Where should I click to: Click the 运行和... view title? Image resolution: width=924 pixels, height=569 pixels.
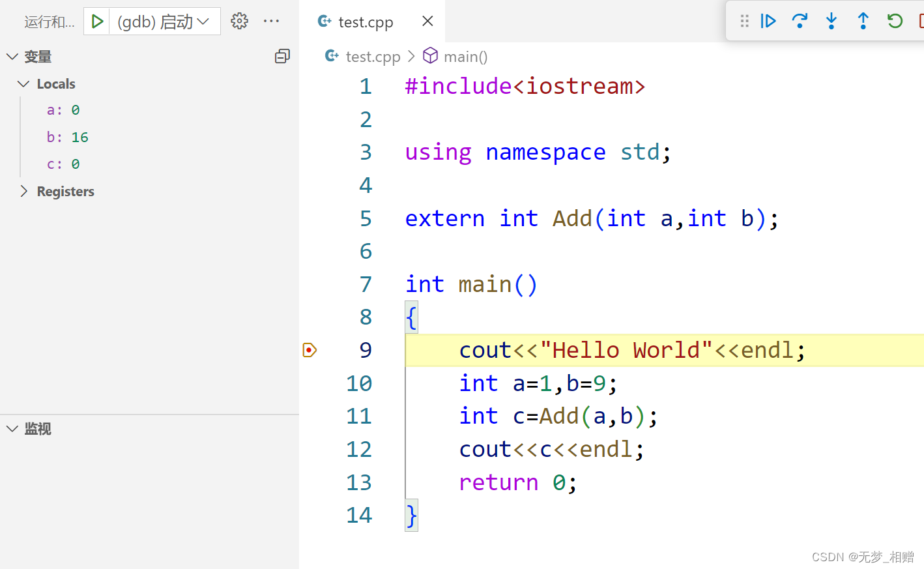pos(50,22)
